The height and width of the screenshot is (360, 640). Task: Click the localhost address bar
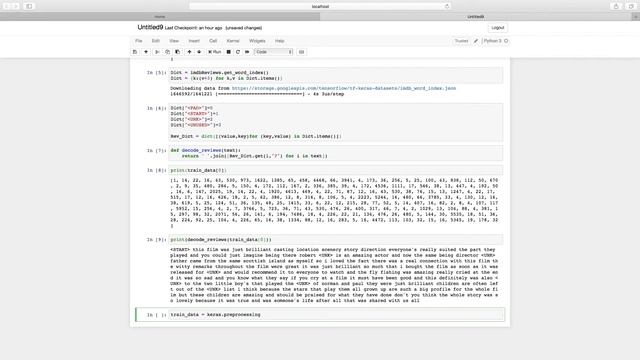[320, 7]
